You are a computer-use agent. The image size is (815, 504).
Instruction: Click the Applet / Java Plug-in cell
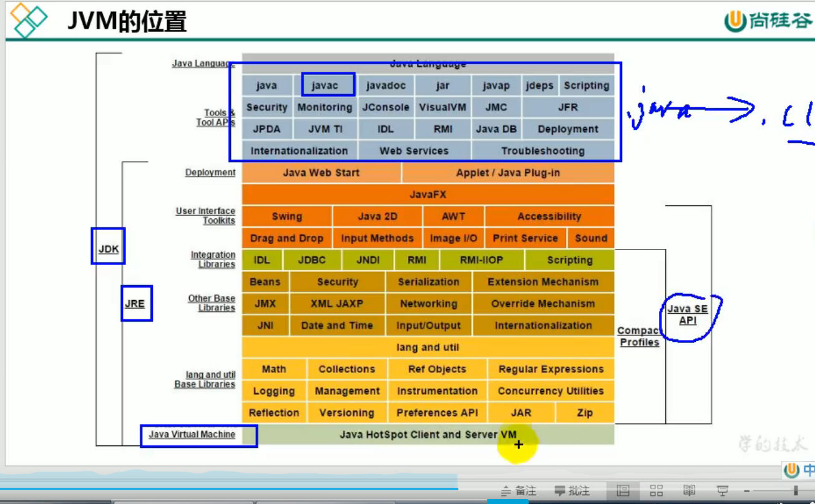coord(508,173)
